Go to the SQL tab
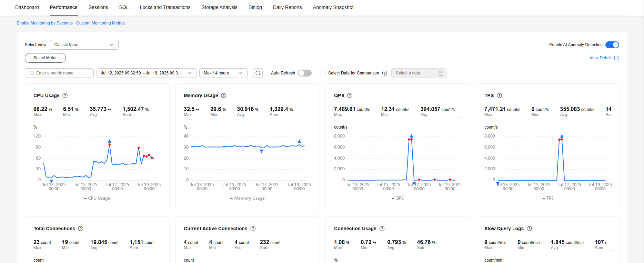 tap(124, 7)
